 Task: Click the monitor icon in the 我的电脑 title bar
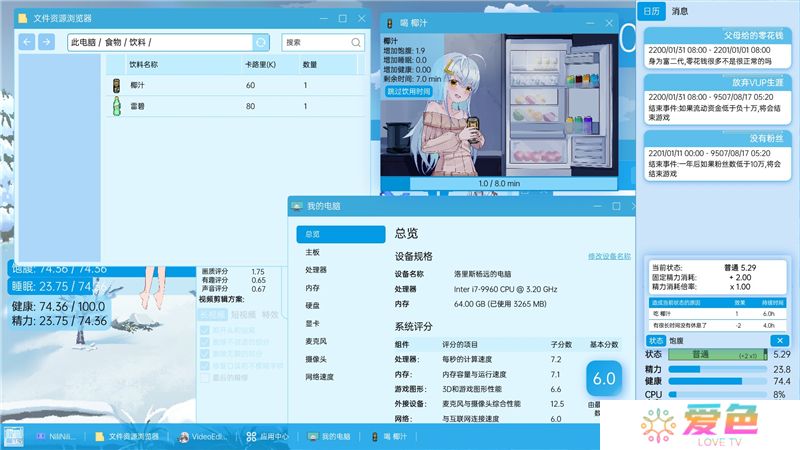[297, 206]
